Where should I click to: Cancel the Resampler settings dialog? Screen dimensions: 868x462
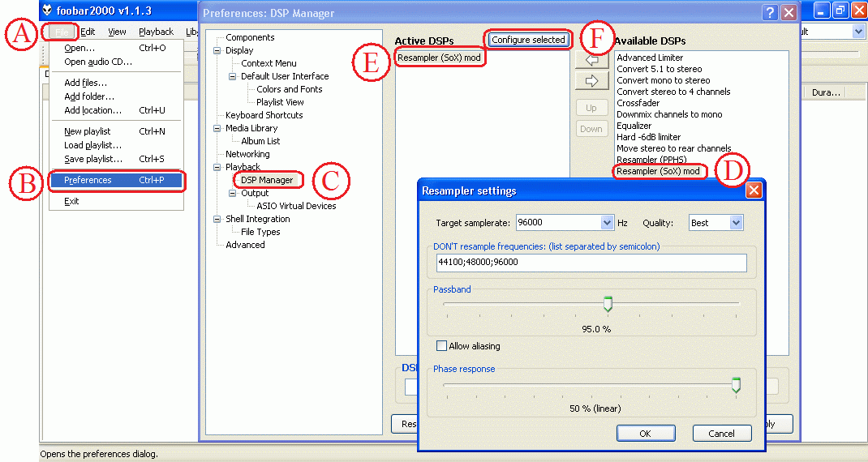721,434
